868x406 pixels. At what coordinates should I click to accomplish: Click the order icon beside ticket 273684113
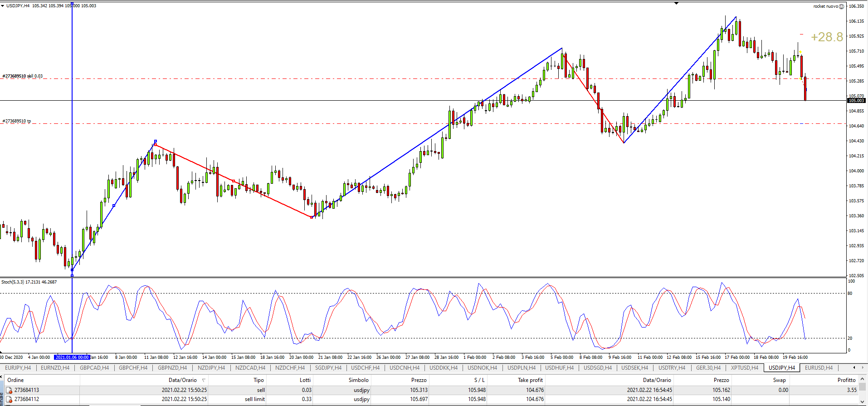point(9,390)
